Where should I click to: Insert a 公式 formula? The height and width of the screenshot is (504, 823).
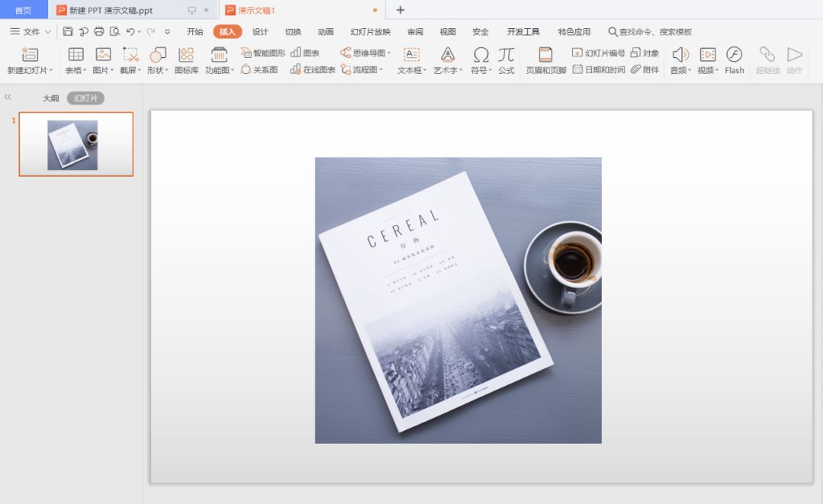506,60
